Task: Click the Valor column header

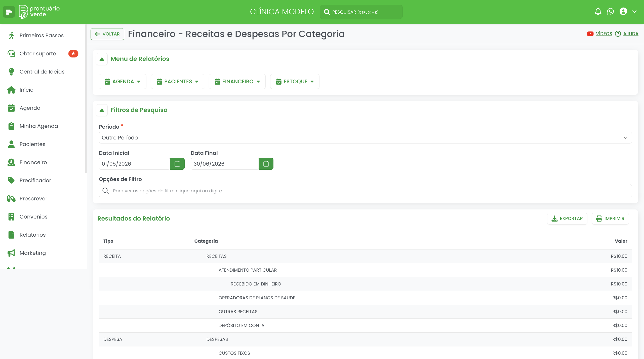Action: pos(621,241)
